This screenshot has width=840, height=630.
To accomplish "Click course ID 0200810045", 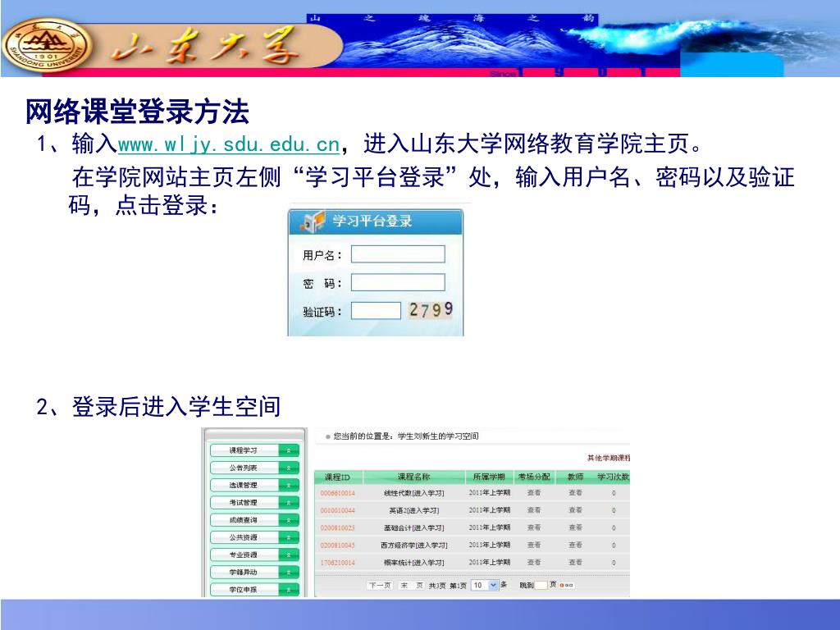I will [x=337, y=546].
